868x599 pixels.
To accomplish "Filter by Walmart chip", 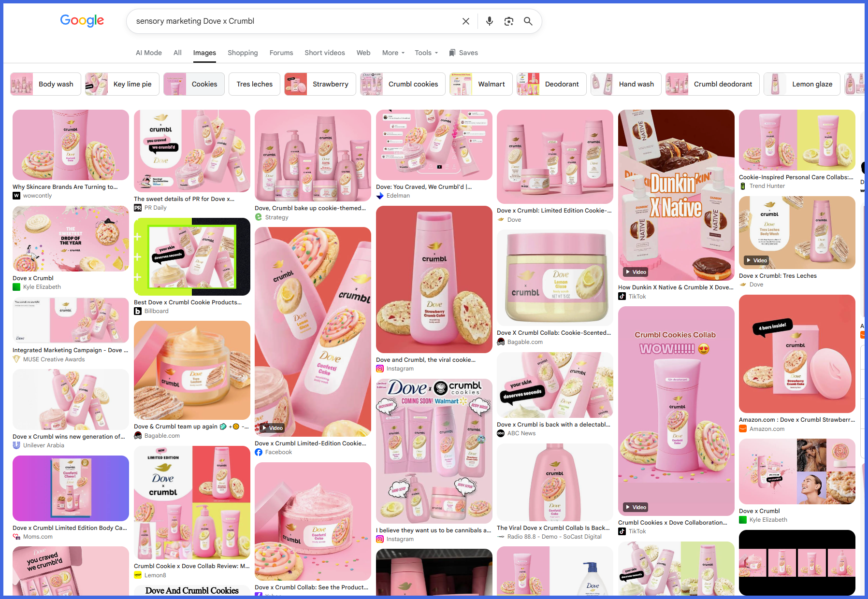I will (481, 84).
